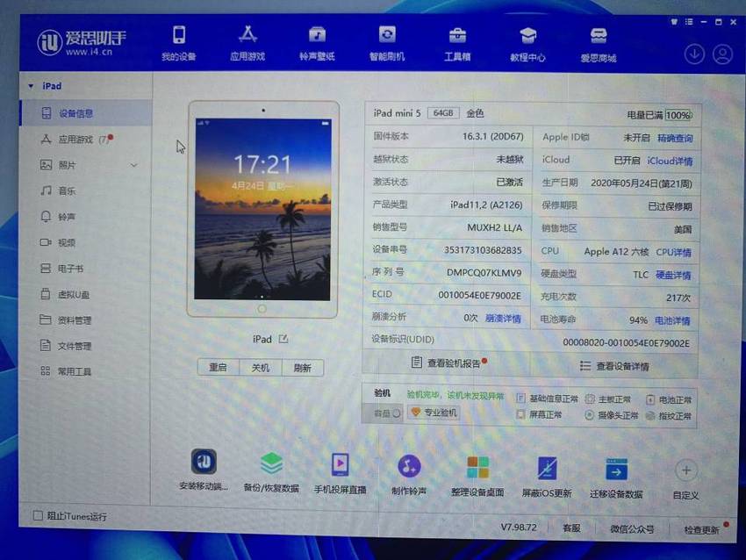
Task: Switch to the 容量 tab
Action: (382, 413)
